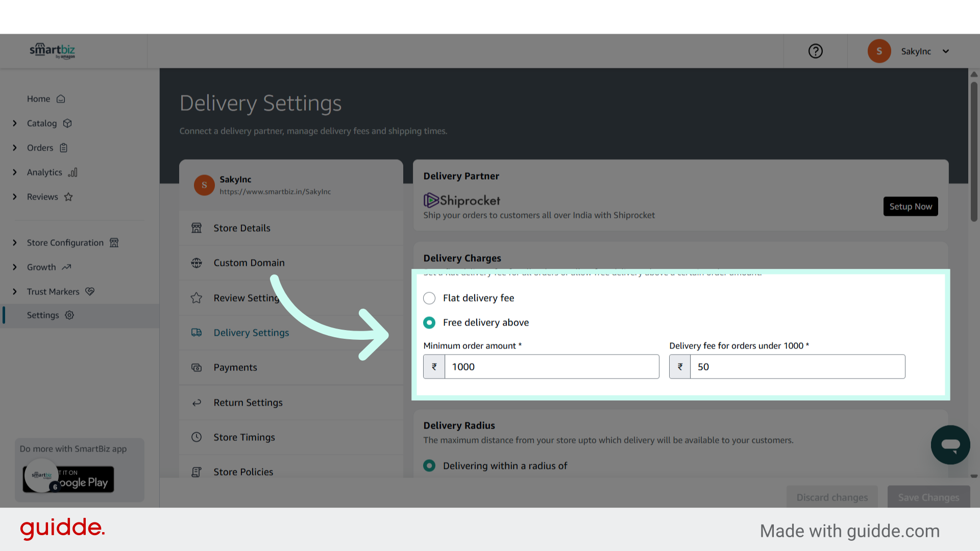This screenshot has width=980, height=551.
Task: Select the Flat delivery fee option
Action: (429, 298)
